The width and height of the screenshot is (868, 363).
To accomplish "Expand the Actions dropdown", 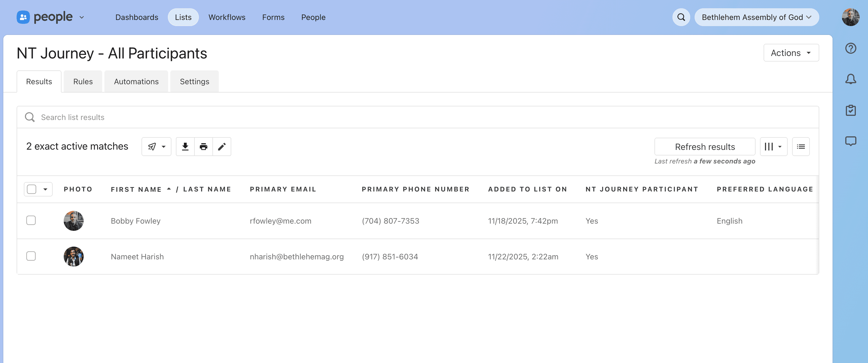I will pos(791,53).
